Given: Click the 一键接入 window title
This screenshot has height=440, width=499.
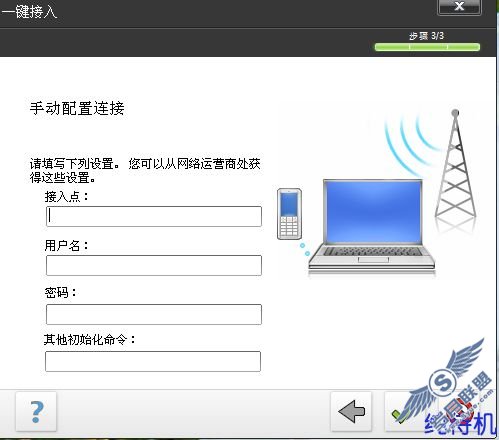Looking at the screenshot, I should coord(29,11).
